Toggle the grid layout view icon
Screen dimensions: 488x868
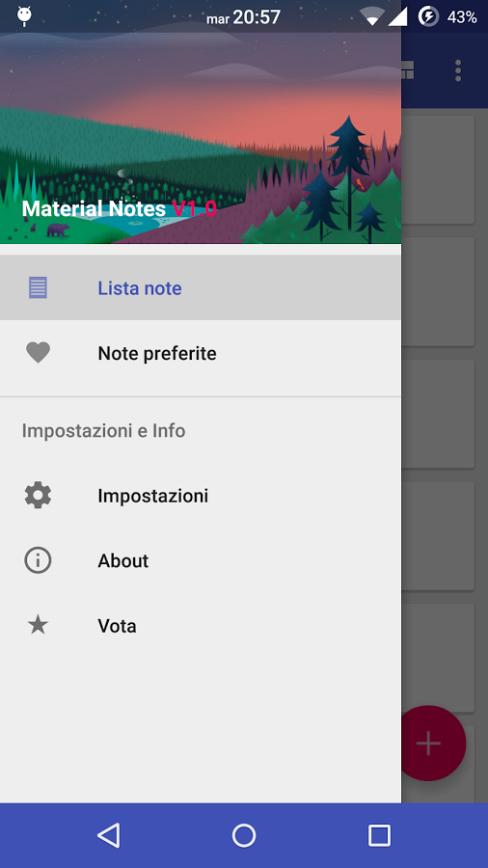click(408, 70)
